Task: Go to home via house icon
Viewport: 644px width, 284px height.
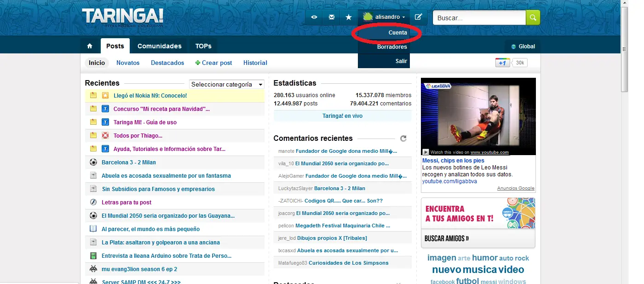Action: click(90, 46)
